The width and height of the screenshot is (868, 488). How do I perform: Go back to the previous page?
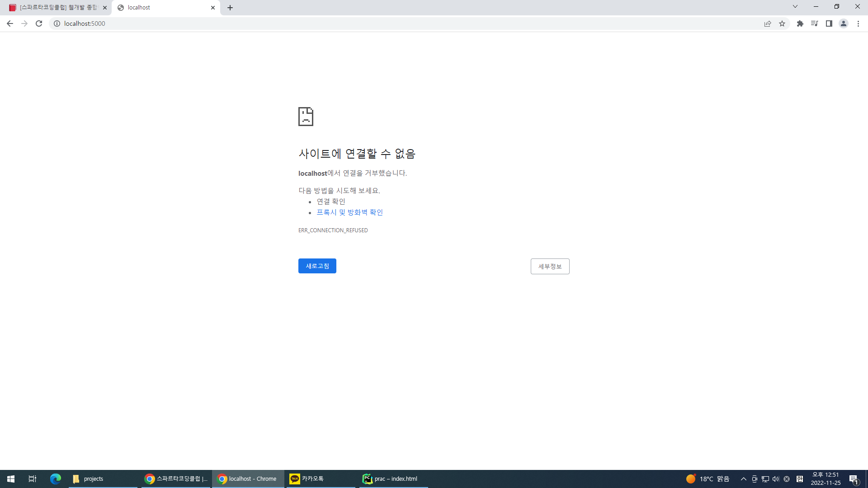coord(10,23)
